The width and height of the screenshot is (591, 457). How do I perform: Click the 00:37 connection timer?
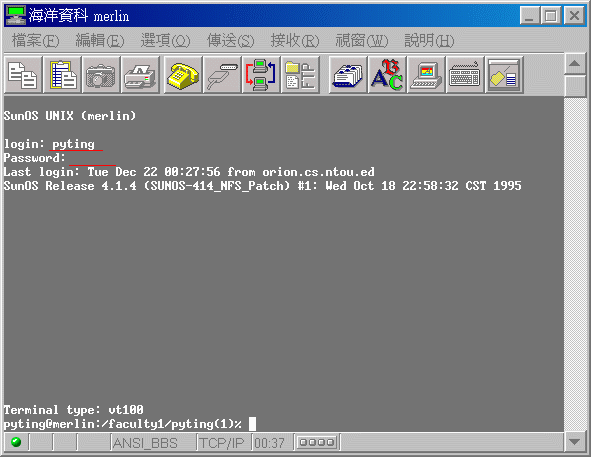coord(272,442)
